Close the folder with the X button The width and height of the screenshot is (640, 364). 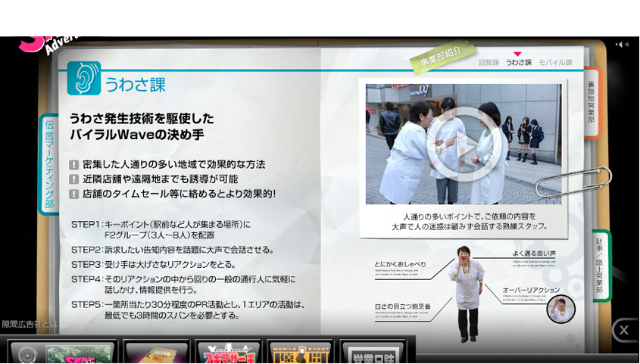[623, 330]
